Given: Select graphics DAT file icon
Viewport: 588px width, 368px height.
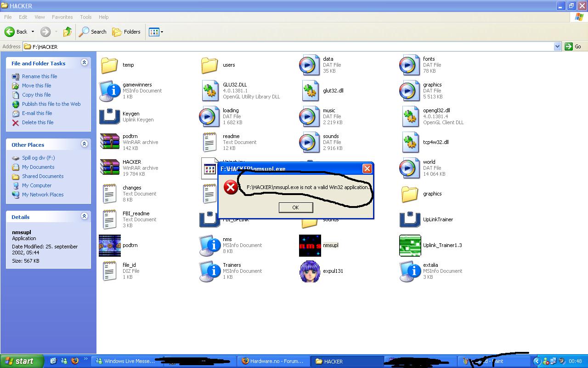Looking at the screenshot, I should [x=410, y=91].
